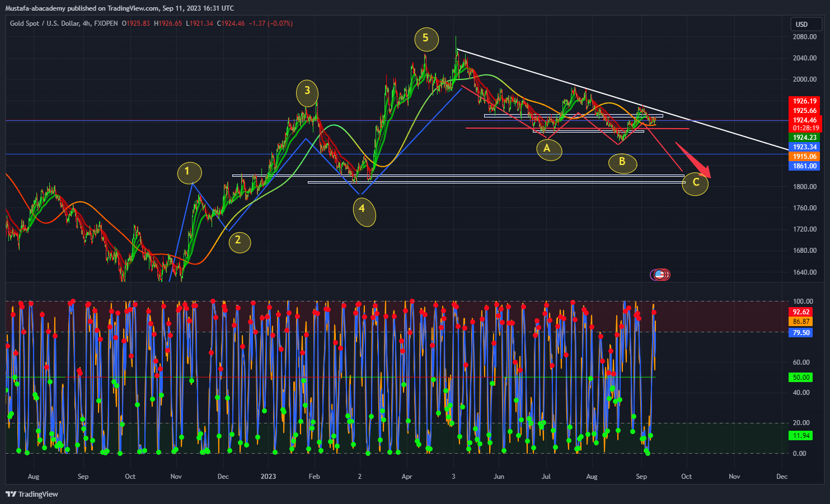830x504 pixels.
Task: Click the 1924.46 current price label
Action: coord(804,120)
